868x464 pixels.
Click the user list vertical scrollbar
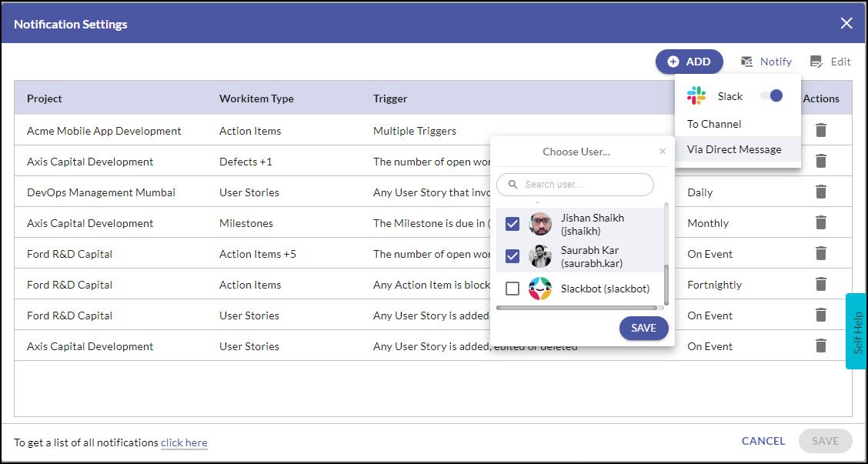pos(666,284)
